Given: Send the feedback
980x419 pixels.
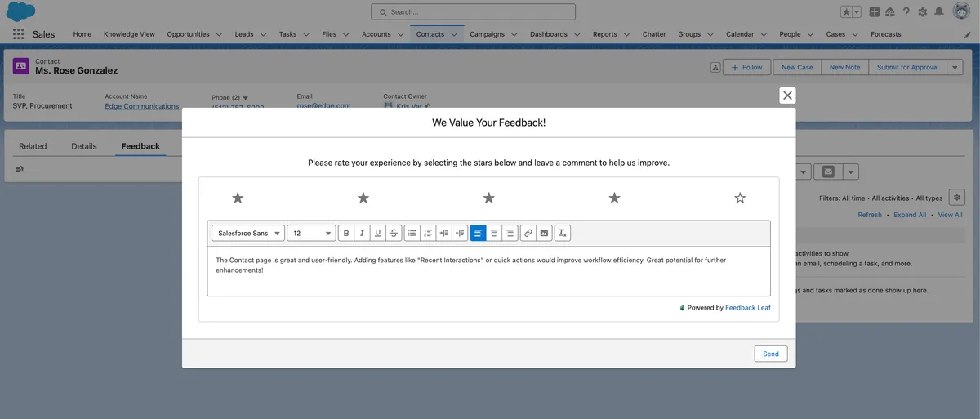Looking at the screenshot, I should 771,354.
